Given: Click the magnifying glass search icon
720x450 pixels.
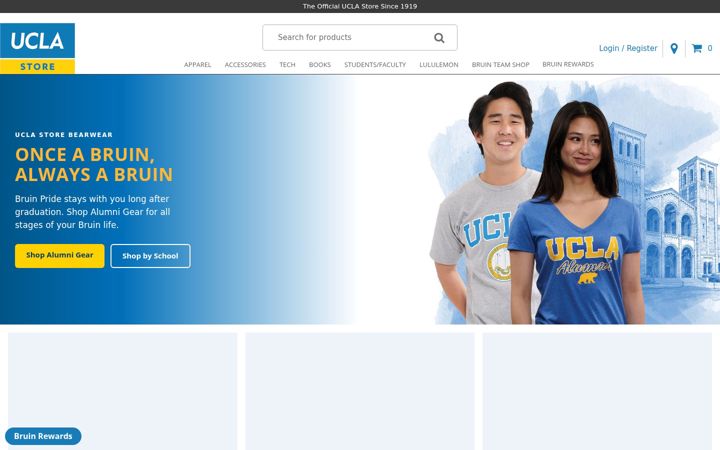Looking at the screenshot, I should [439, 38].
